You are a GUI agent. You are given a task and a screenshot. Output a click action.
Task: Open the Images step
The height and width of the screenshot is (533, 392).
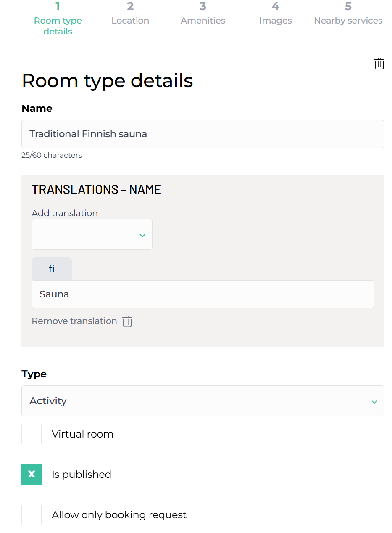pos(275,21)
